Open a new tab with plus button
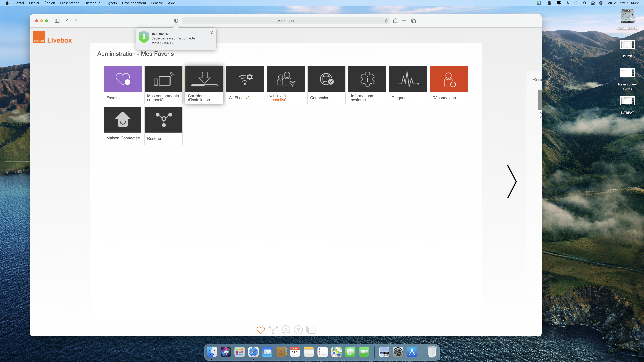The width and height of the screenshot is (644, 362). point(404,21)
